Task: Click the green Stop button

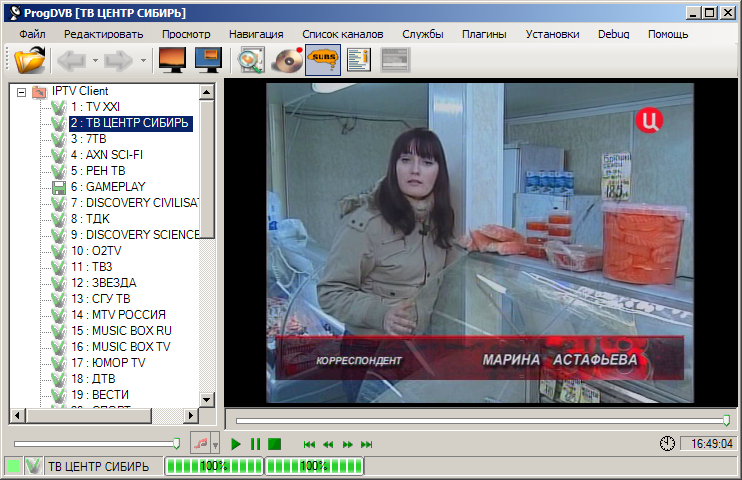Action: click(x=274, y=444)
